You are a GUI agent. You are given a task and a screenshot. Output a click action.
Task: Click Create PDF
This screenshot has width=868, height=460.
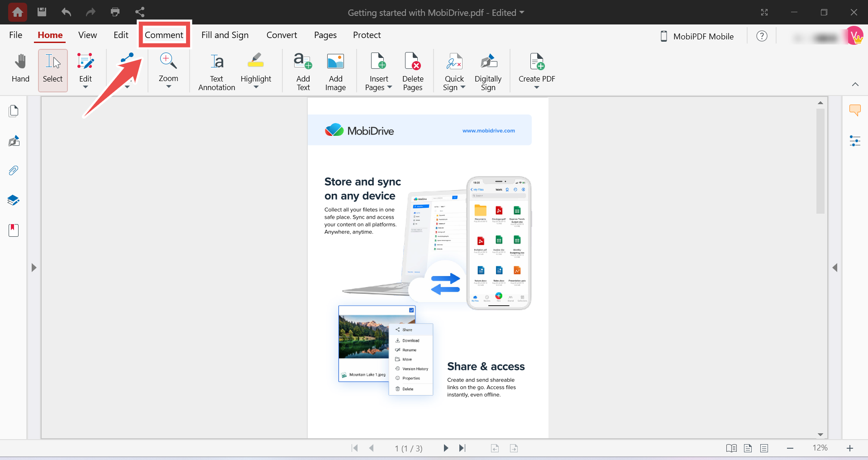537,67
